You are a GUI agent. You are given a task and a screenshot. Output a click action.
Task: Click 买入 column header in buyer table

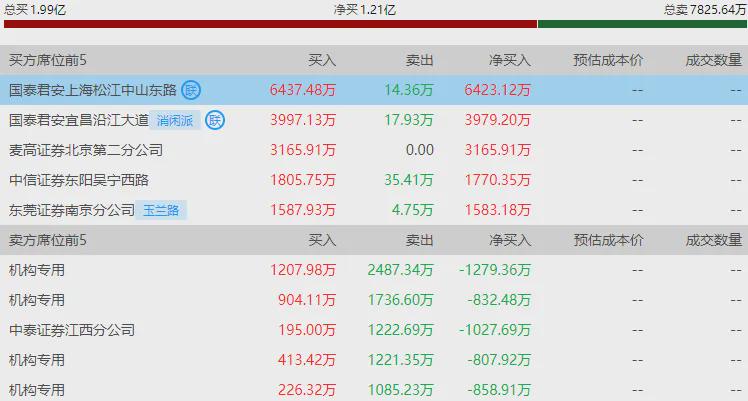click(322, 60)
